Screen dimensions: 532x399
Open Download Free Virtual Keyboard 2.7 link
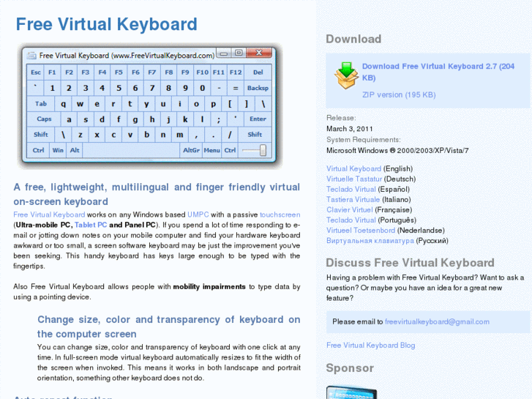click(438, 72)
